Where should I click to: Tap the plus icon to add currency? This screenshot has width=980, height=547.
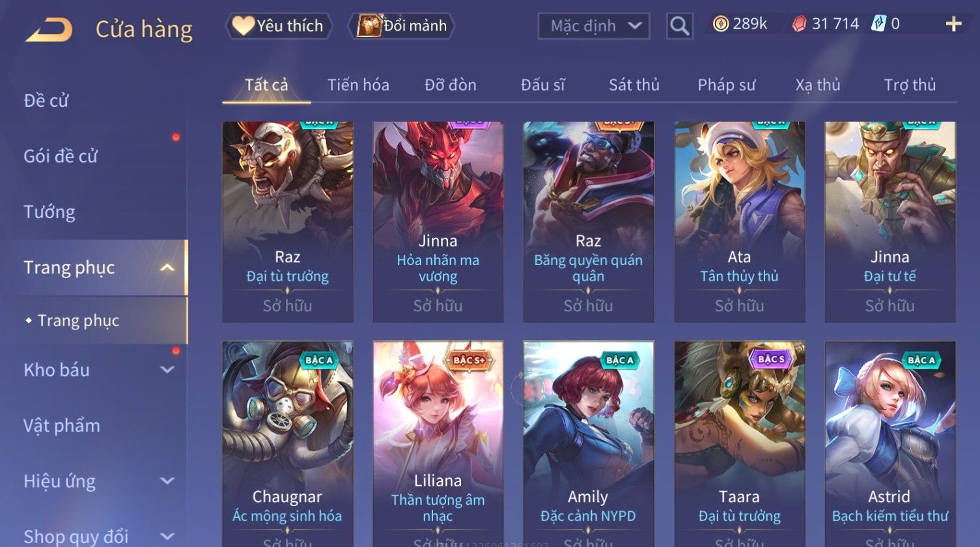[953, 25]
